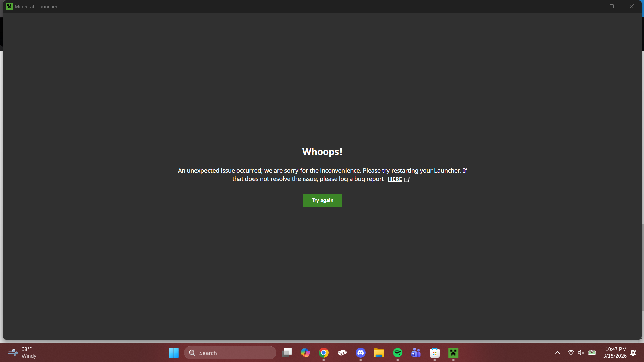Click the Minecraft Launcher taskbar icon
644x362 pixels.
point(453,353)
